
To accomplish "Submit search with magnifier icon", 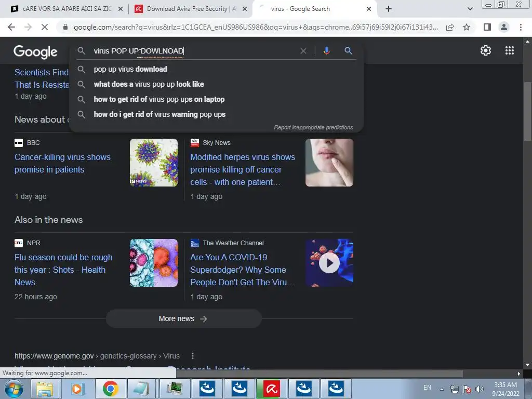I will tap(348, 51).
